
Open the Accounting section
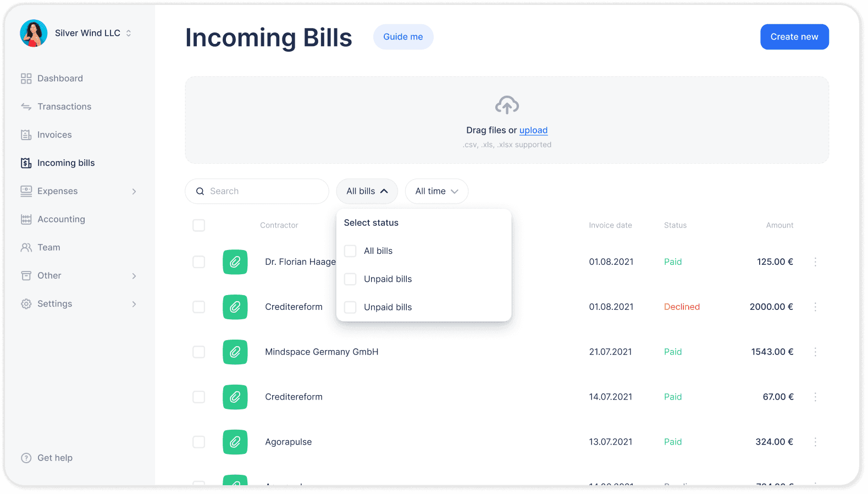click(61, 219)
